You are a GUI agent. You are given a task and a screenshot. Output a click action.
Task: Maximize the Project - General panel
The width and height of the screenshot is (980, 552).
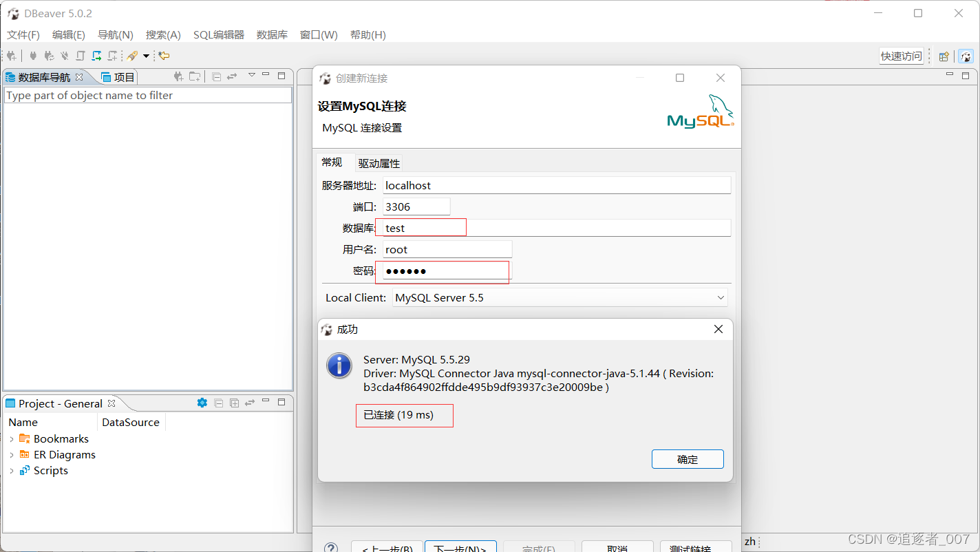281,402
